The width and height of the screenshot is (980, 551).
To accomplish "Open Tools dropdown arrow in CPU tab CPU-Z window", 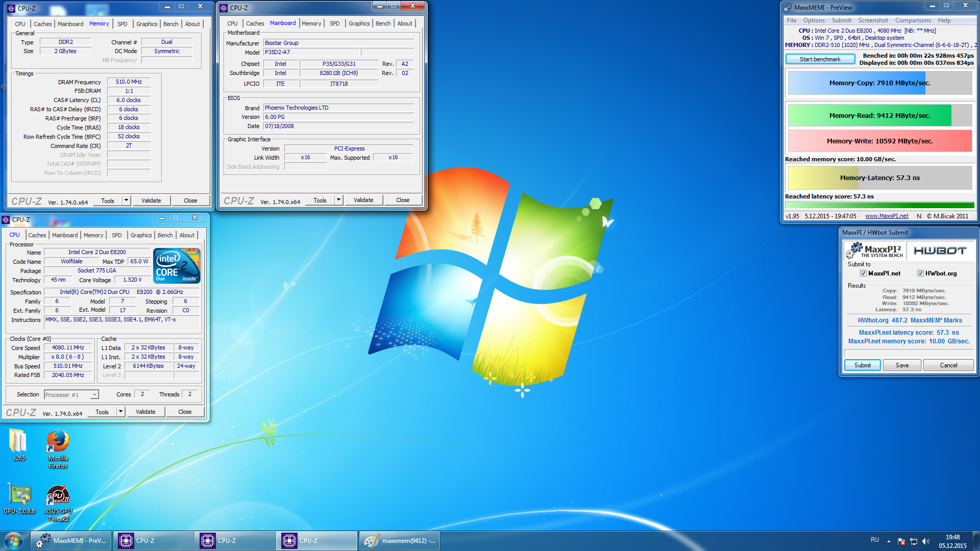I will [x=120, y=412].
